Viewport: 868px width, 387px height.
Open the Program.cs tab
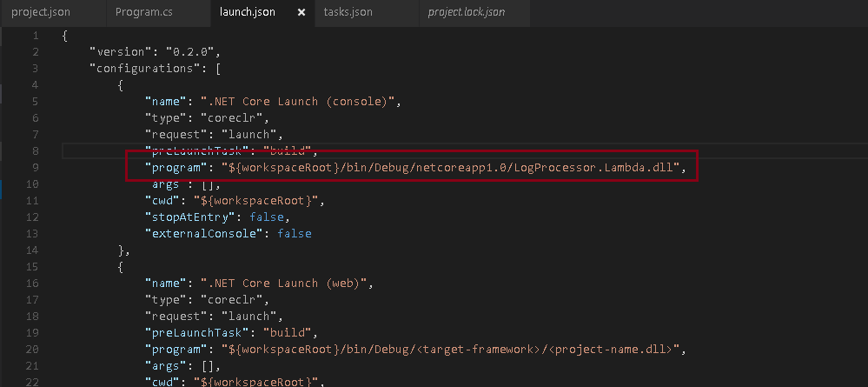144,11
